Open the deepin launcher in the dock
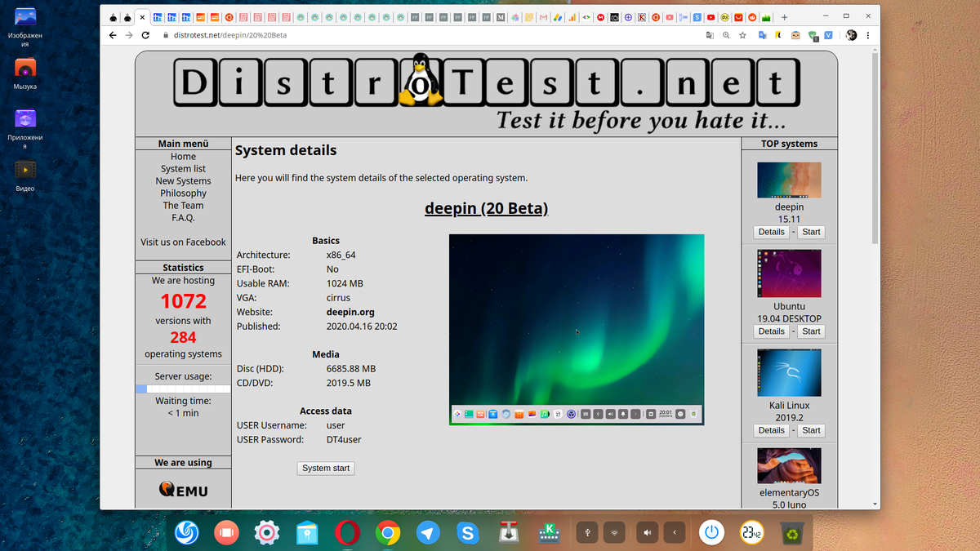The width and height of the screenshot is (980, 551). pos(186,533)
